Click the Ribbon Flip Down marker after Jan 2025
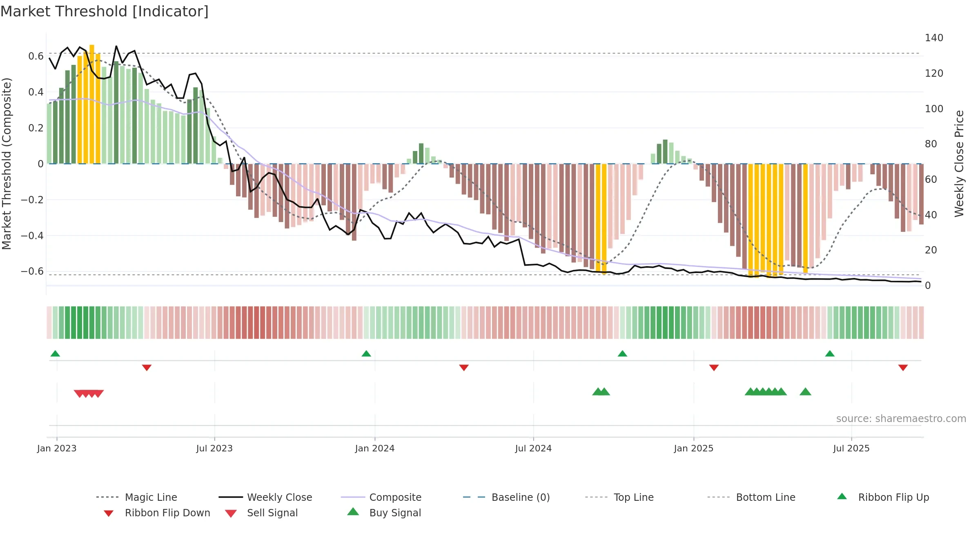 (714, 368)
